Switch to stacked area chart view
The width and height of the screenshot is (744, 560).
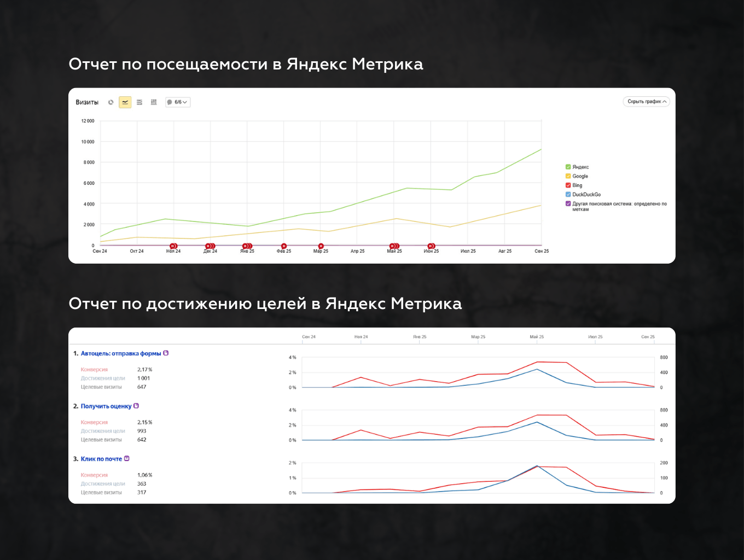139,102
